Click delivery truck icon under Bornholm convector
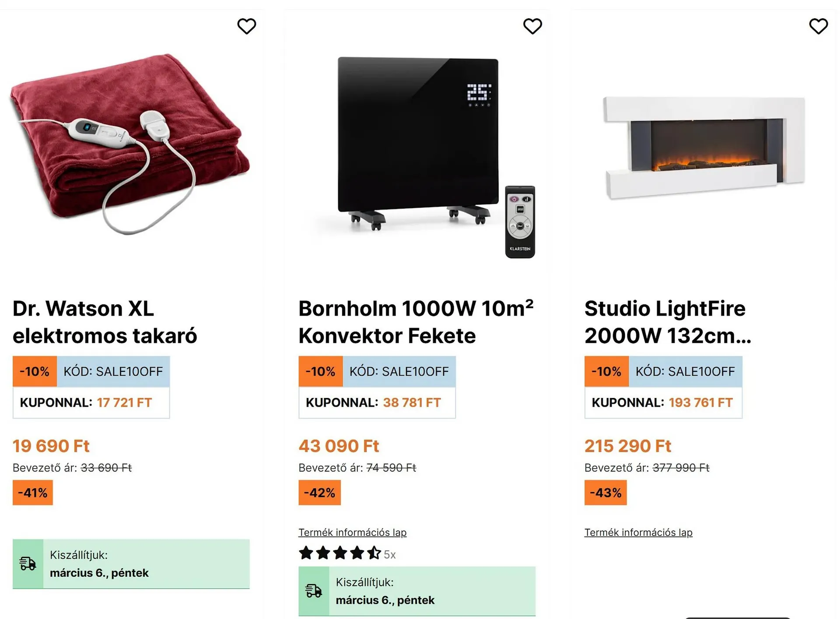 point(314,591)
